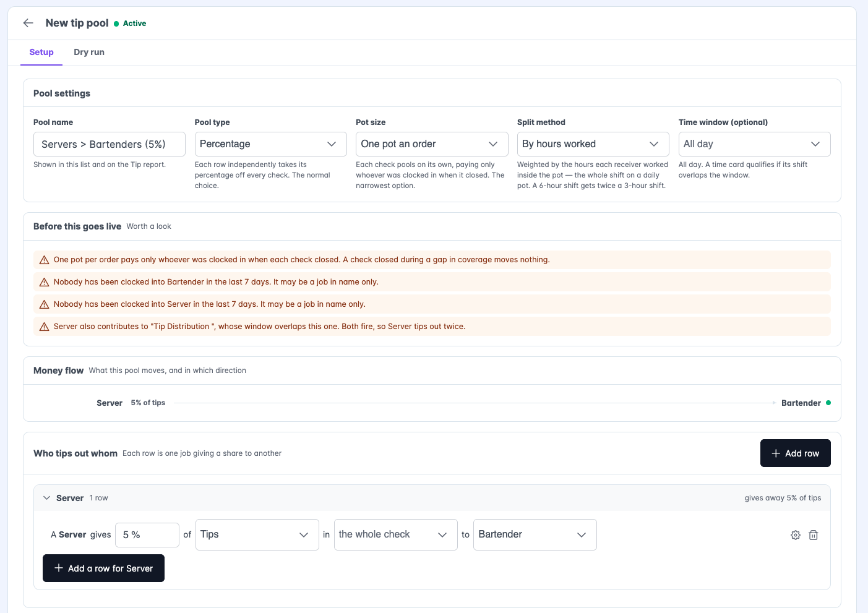Click the 'Time window (optional)' label

click(x=723, y=122)
